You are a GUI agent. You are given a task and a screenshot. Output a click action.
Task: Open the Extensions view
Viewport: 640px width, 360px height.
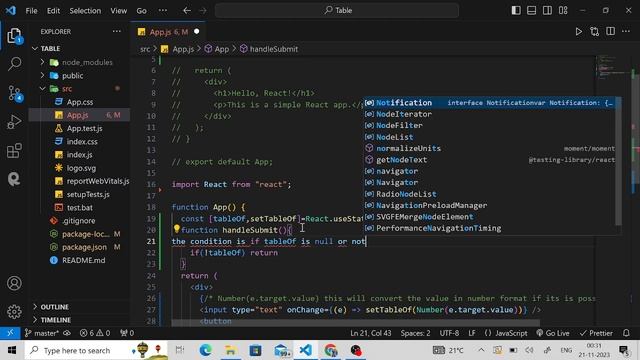point(14,151)
